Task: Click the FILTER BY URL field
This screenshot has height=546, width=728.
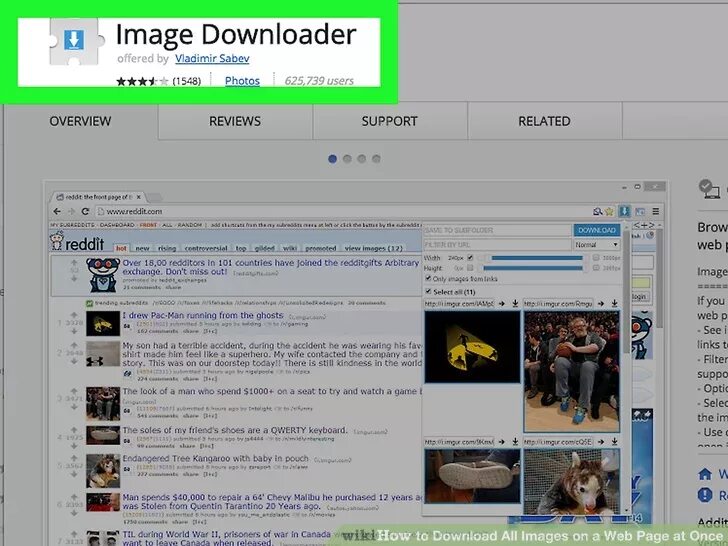Action: pyautogui.click(x=497, y=245)
